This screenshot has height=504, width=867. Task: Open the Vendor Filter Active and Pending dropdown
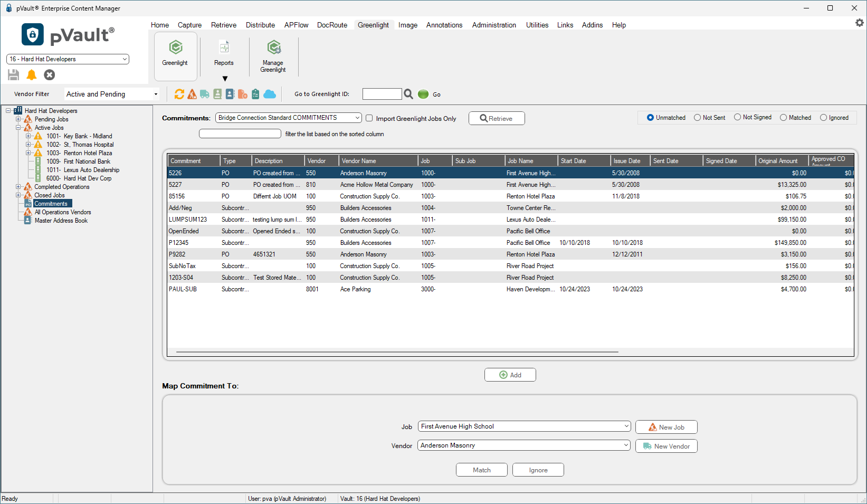(x=112, y=94)
